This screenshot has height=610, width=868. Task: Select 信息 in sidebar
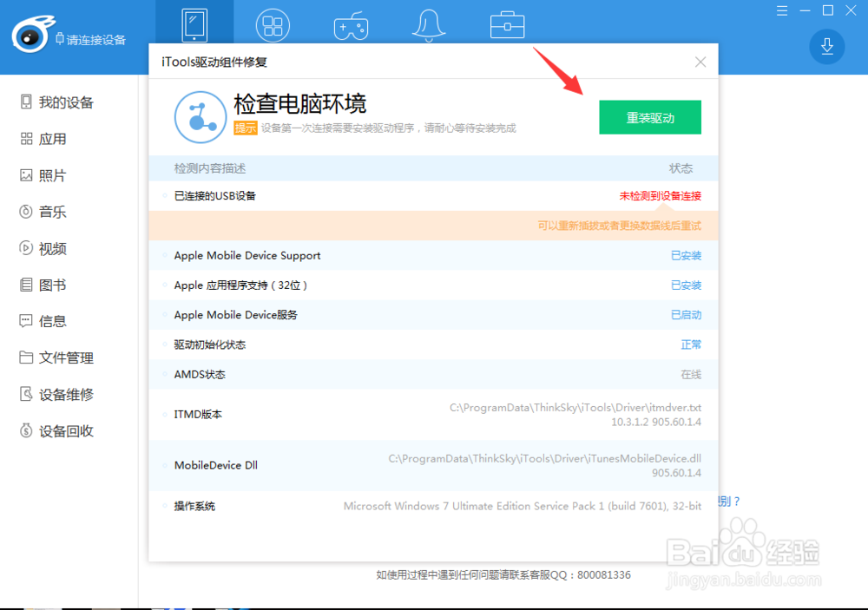[x=43, y=322]
